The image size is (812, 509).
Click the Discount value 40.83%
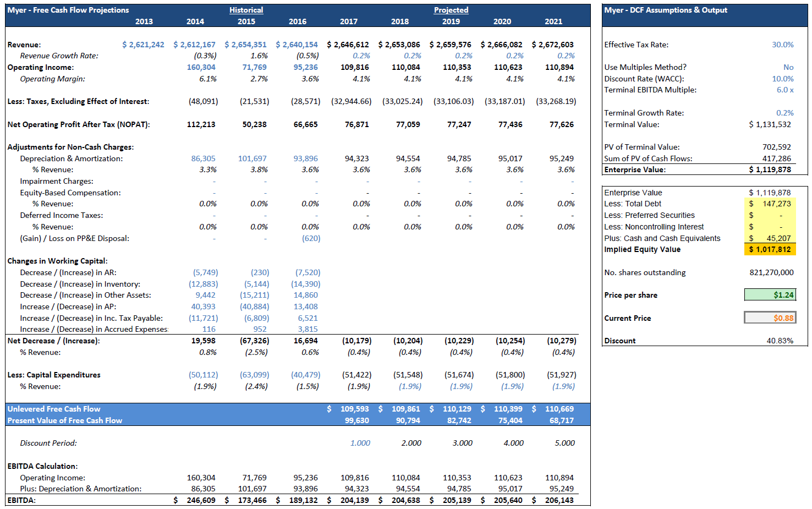pyautogui.click(x=780, y=341)
